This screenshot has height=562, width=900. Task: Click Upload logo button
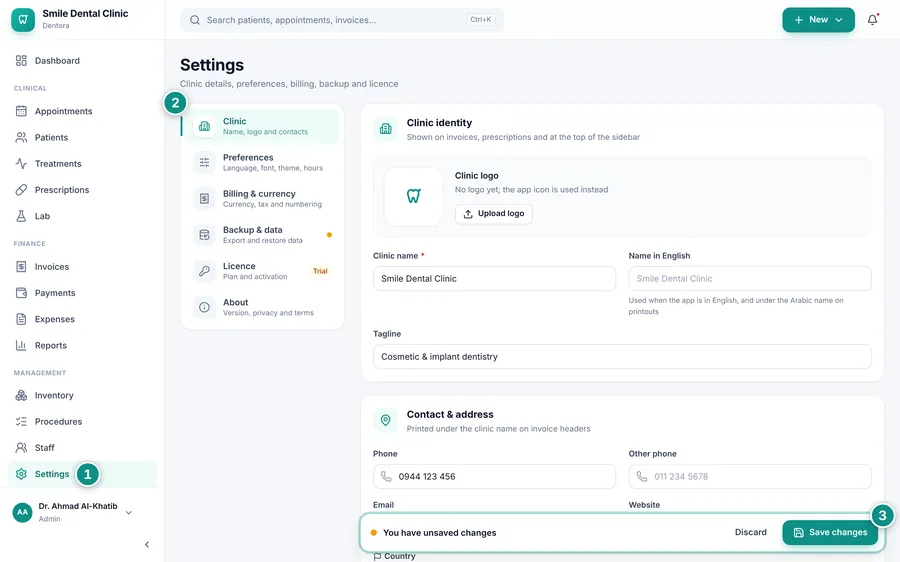494,214
